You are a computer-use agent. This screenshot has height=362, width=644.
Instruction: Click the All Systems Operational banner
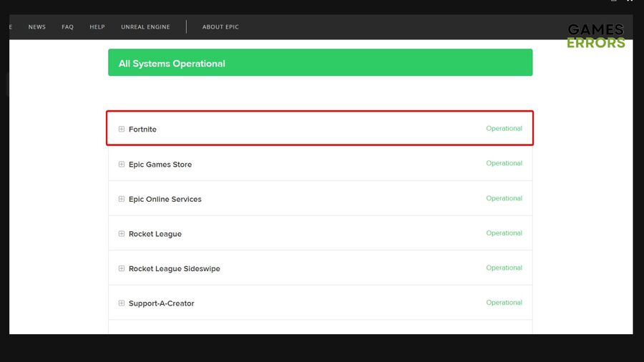tap(321, 62)
